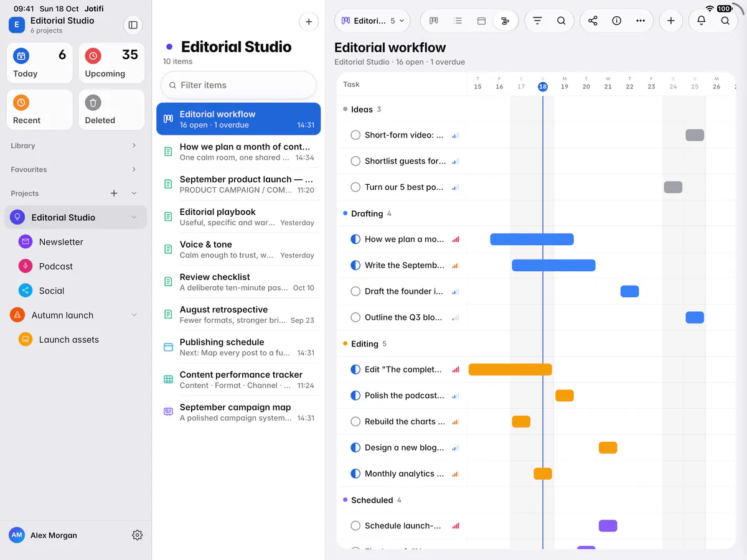Open the Review checklist note

pos(238,282)
